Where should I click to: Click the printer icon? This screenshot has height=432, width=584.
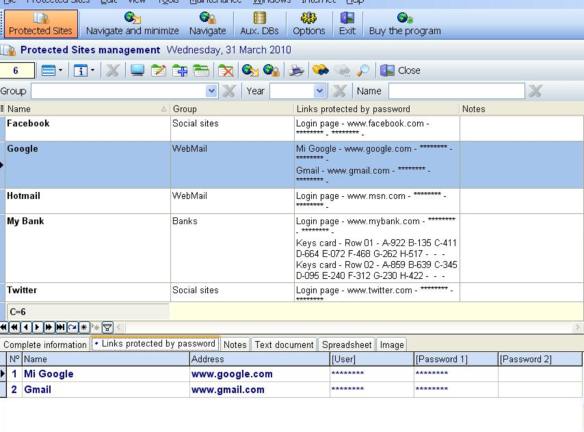[x=296, y=70]
